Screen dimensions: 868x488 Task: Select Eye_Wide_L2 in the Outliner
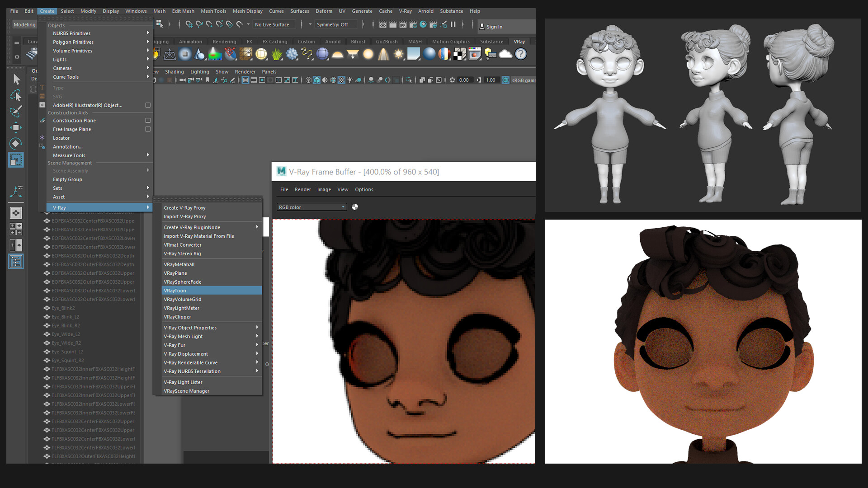[66, 334]
